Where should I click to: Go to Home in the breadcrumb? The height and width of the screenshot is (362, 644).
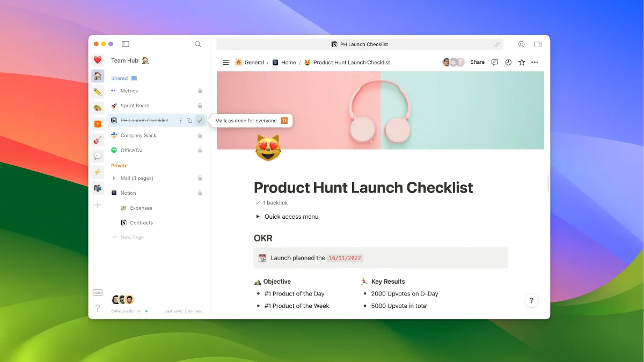click(284, 62)
